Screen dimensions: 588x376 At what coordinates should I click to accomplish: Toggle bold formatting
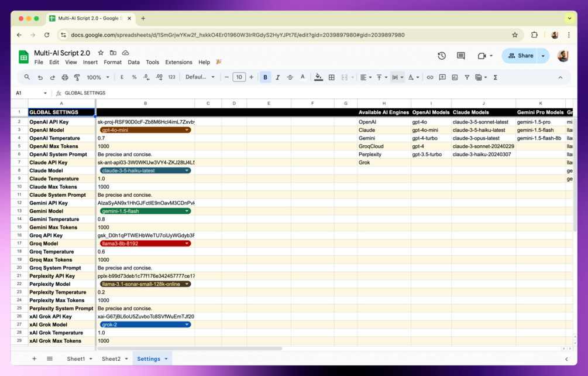(265, 77)
